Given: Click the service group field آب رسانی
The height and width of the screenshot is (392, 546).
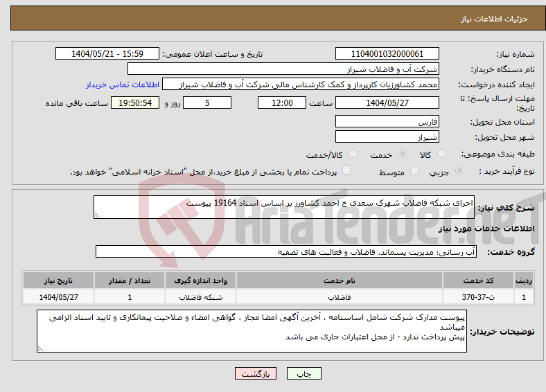Looking at the screenshot, I should point(286,251).
